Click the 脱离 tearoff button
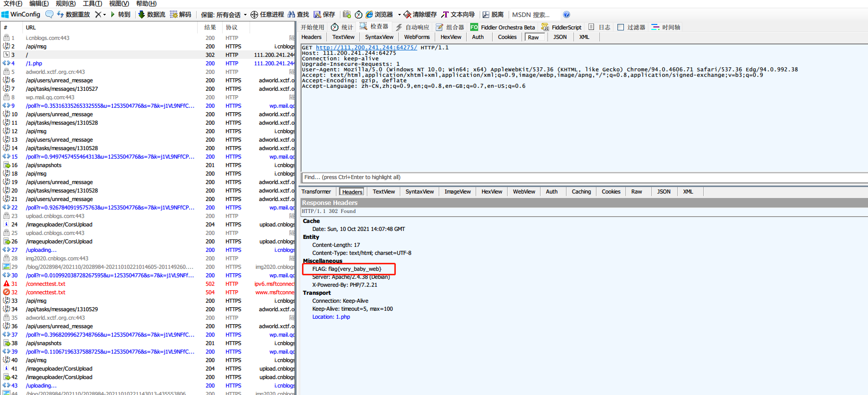 point(493,14)
